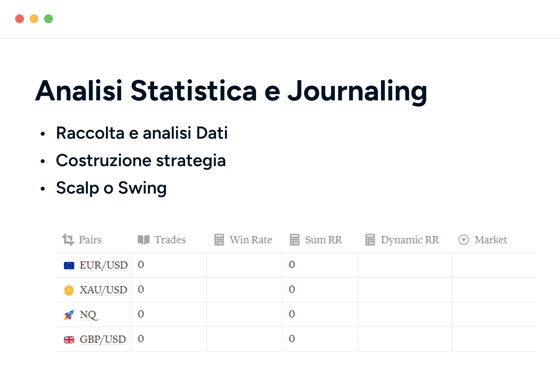Click the Trades cell in the NQ row
This screenshot has height=390, width=560.
[169, 314]
